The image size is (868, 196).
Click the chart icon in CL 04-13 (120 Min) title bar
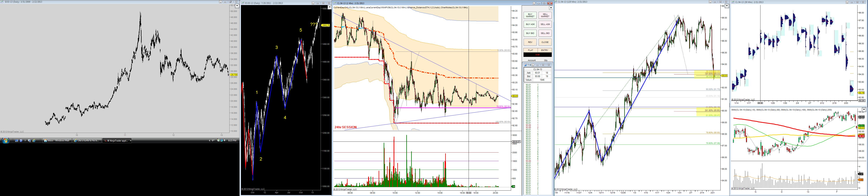pyautogui.click(x=556, y=2)
